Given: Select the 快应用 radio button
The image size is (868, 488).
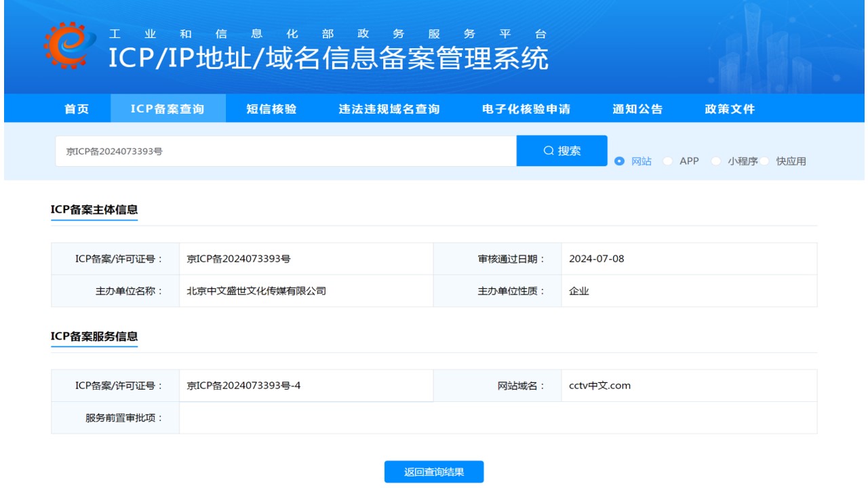Looking at the screenshot, I should pos(764,161).
